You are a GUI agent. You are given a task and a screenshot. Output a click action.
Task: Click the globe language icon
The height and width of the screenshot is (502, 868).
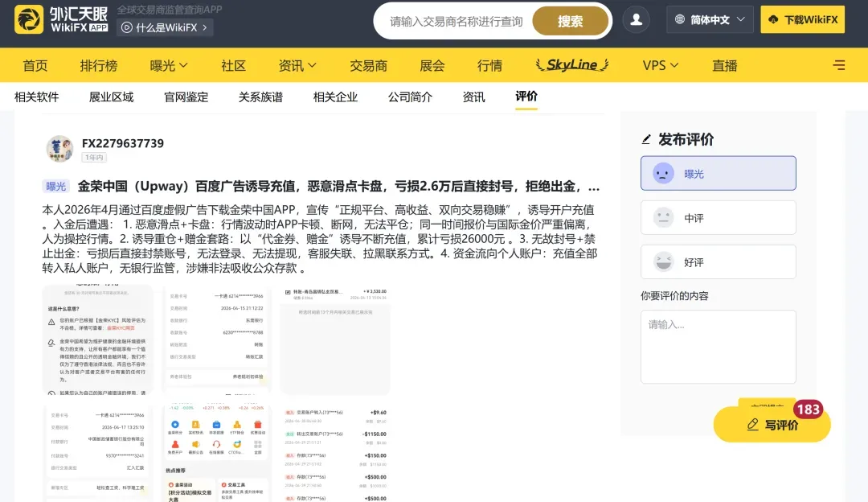(x=680, y=19)
